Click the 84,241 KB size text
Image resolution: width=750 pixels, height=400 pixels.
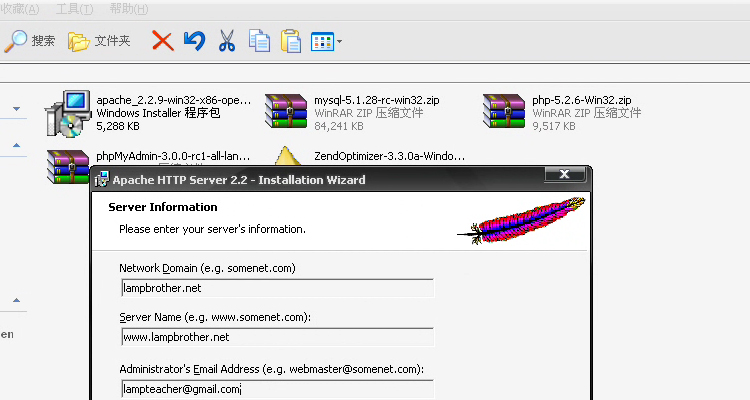point(339,126)
